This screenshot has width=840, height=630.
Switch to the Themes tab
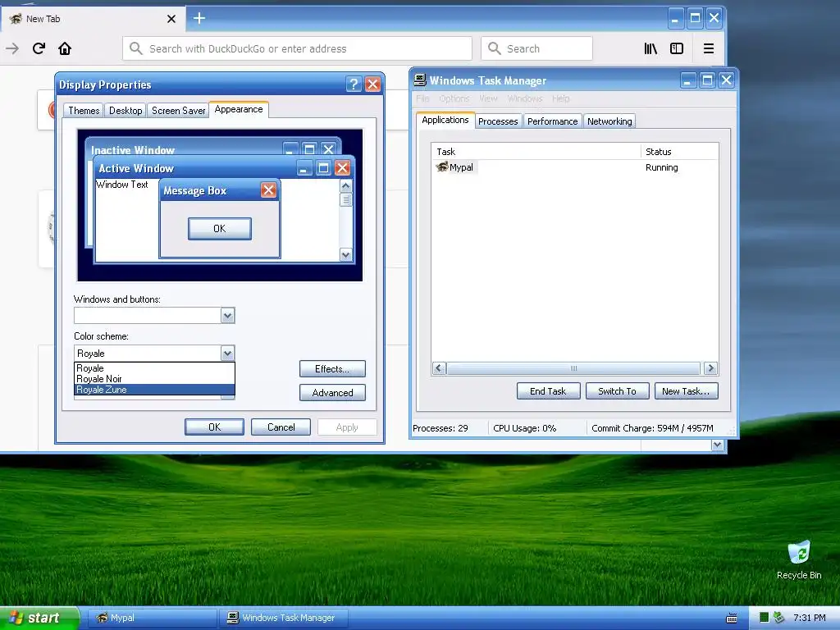(x=84, y=111)
